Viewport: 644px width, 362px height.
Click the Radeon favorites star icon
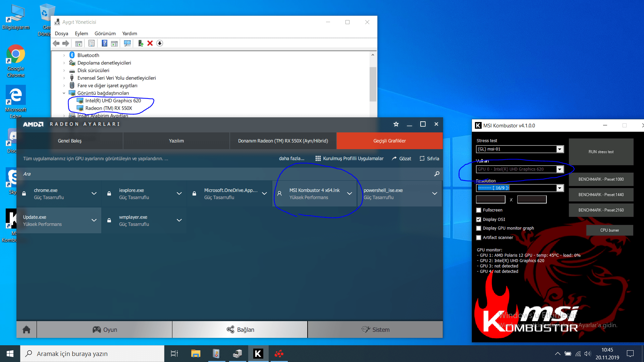point(396,124)
